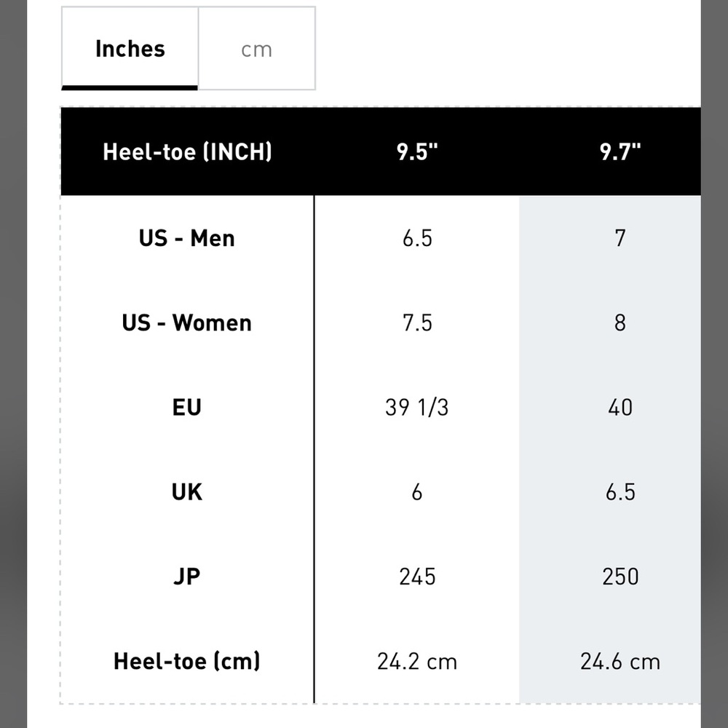Click the Heel-toe (cm) row label
The image size is (728, 728).
click(187, 661)
